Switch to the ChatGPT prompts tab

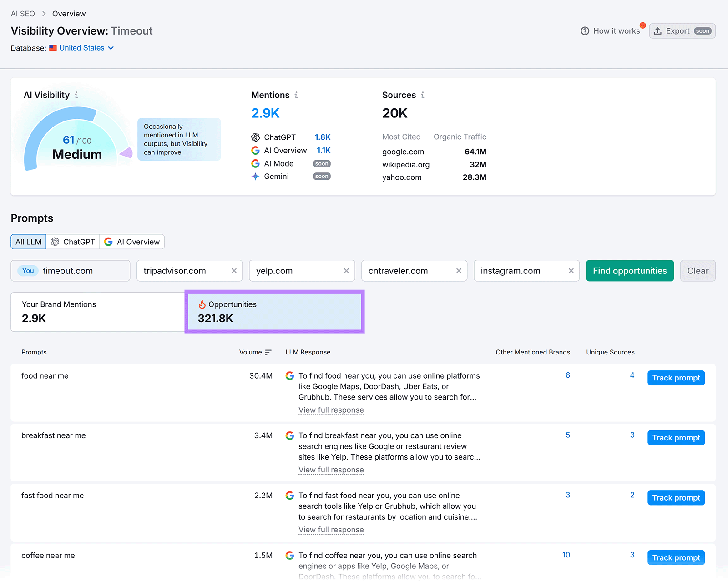pos(73,242)
